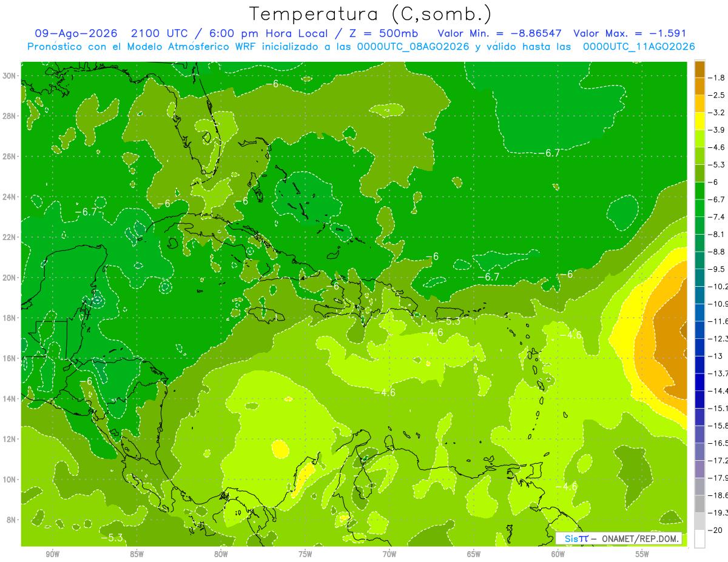Click the "Valor Max. = -1.591" text
This screenshot has height=562, width=728.
[629, 33]
